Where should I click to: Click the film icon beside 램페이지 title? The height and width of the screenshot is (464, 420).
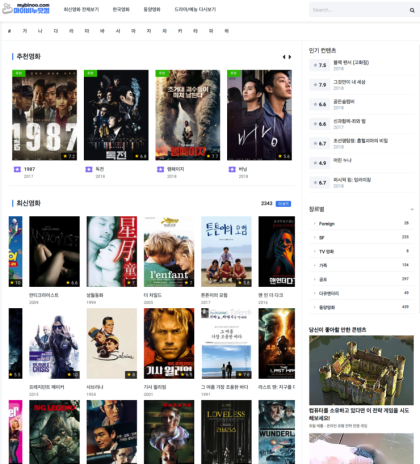pos(160,169)
